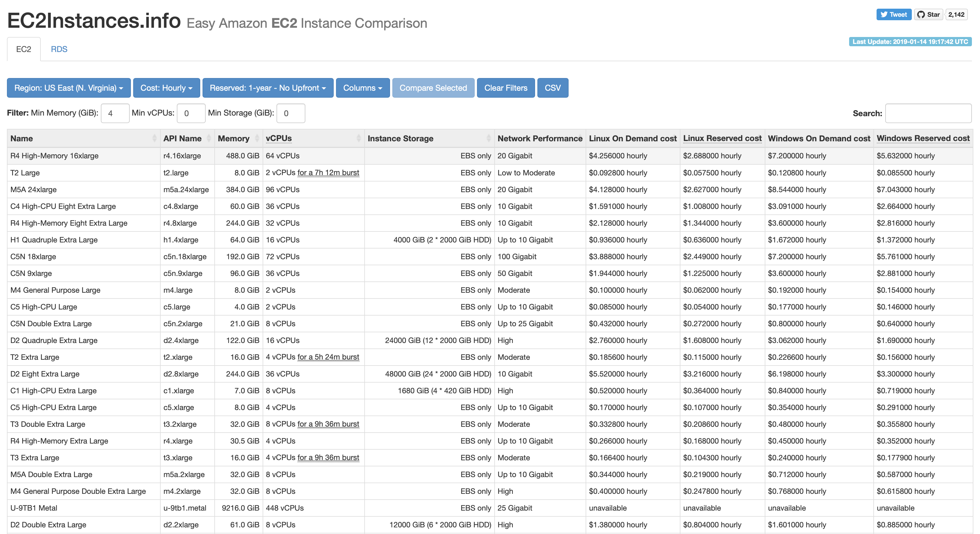980x534 pixels.
Task: Sort by Instance Storage column sort arrows
Action: click(x=489, y=138)
